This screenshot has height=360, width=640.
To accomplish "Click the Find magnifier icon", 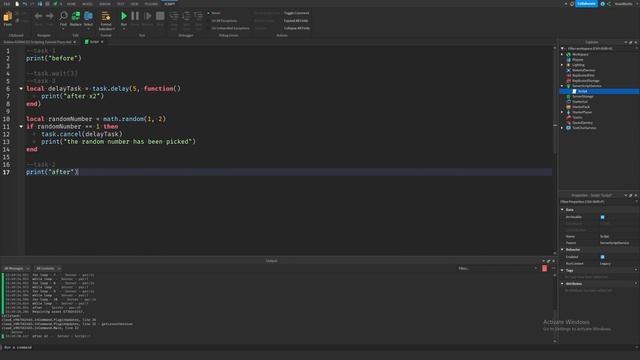I will (63, 16).
